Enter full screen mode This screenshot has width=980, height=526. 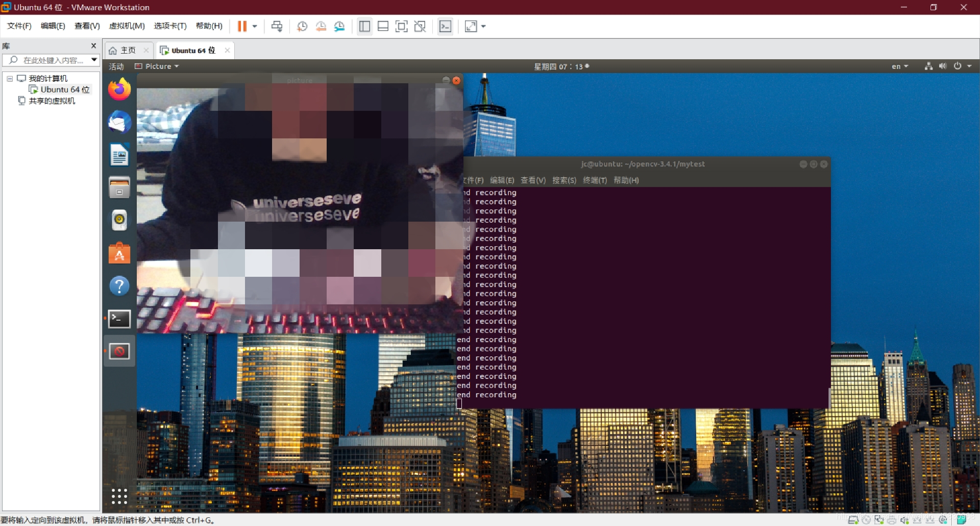click(x=402, y=26)
